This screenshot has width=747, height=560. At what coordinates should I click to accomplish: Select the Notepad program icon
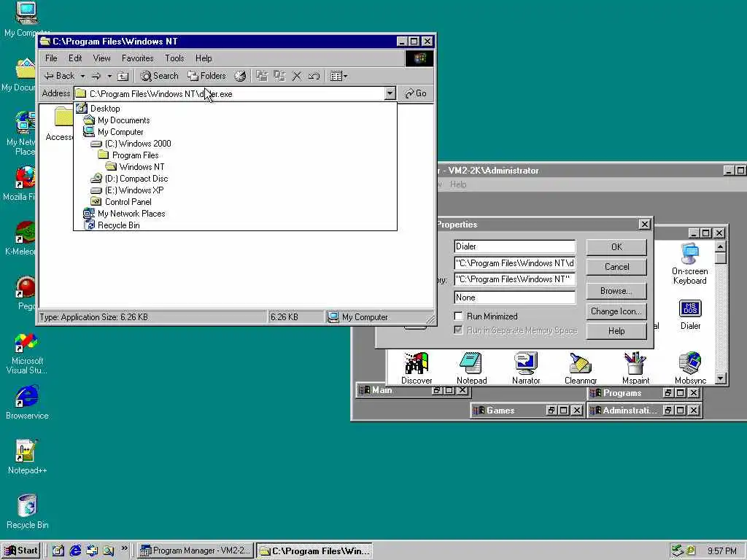[471, 368]
